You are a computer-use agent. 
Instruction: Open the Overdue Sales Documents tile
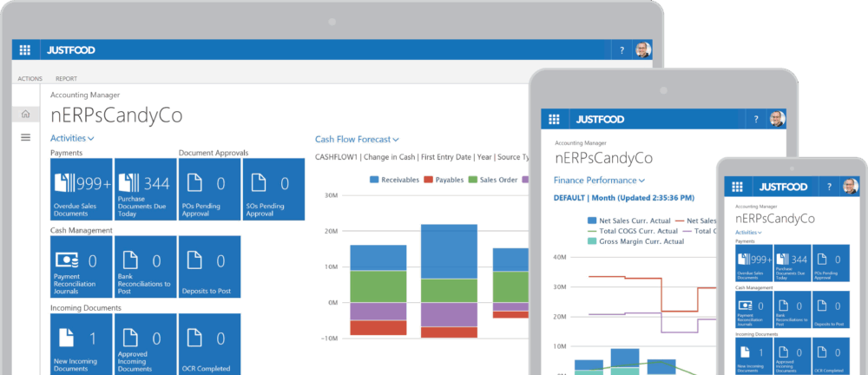click(82, 189)
